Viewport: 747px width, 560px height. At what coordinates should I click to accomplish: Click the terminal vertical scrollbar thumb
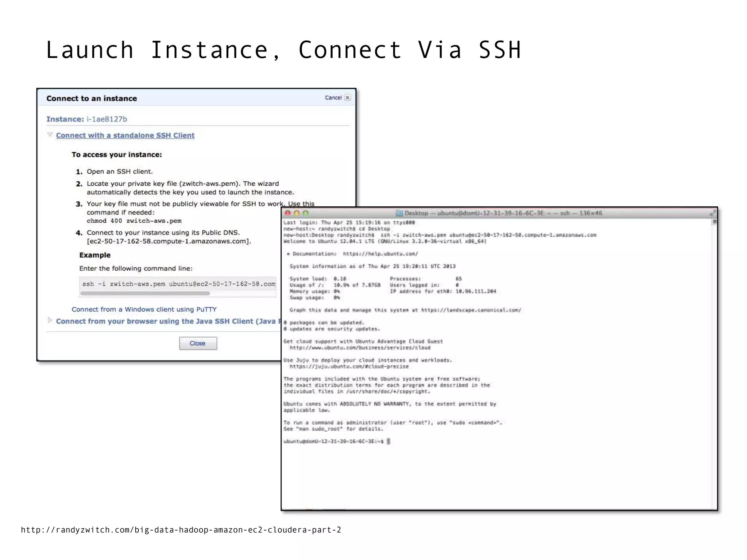[715, 222]
